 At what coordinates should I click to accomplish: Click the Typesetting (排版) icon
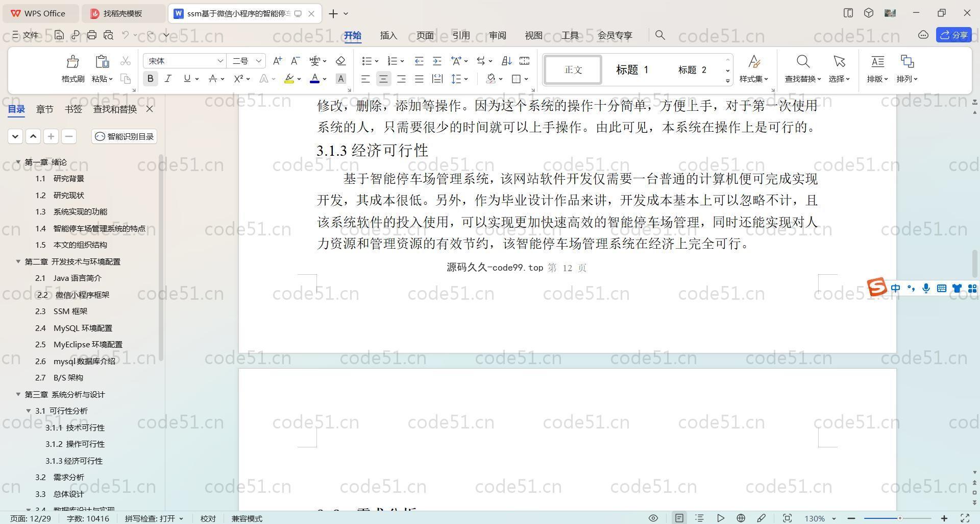[x=877, y=62]
